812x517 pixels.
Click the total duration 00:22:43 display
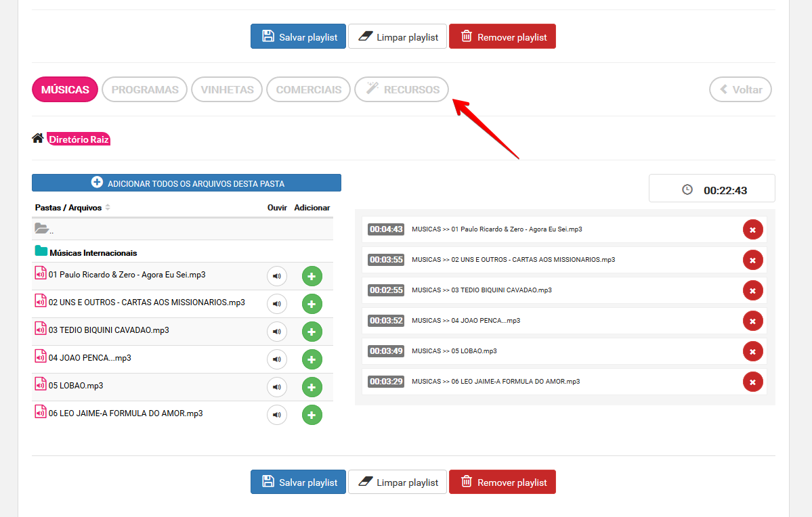point(712,188)
